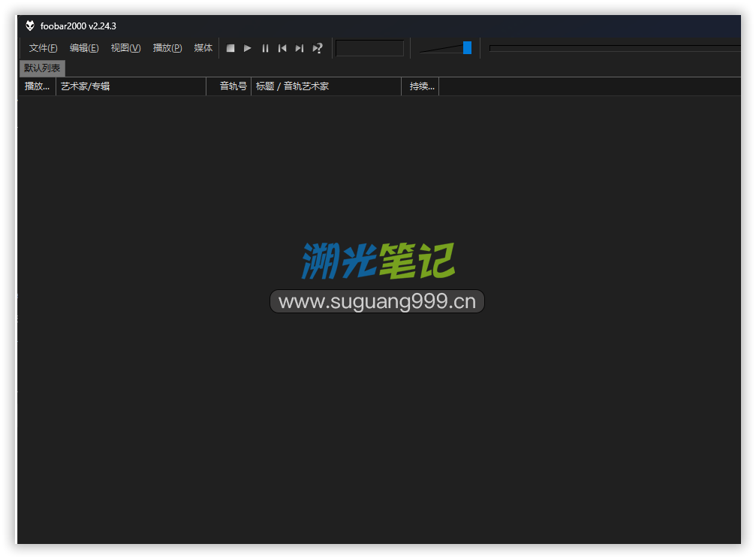Play a random track icon
The width and height of the screenshot is (756, 559).
click(x=318, y=48)
